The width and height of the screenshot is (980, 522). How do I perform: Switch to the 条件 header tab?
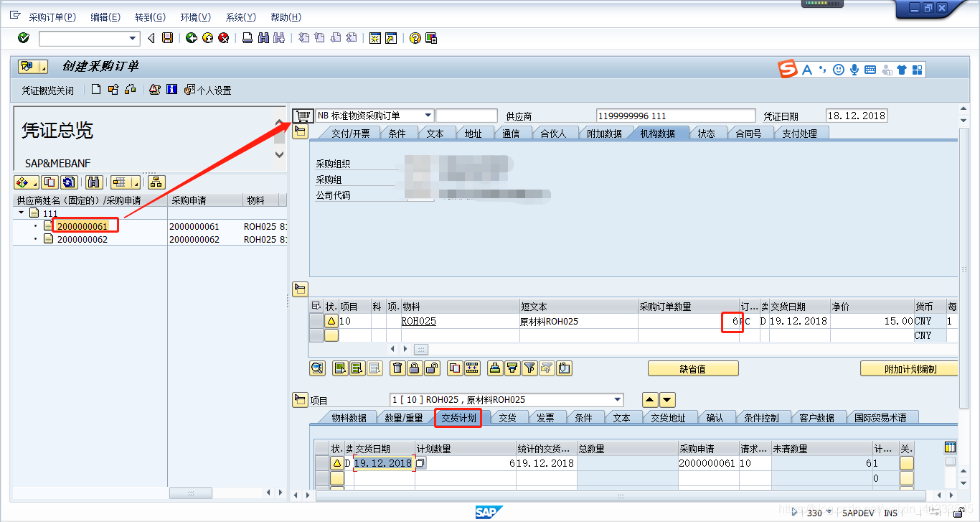tap(397, 133)
